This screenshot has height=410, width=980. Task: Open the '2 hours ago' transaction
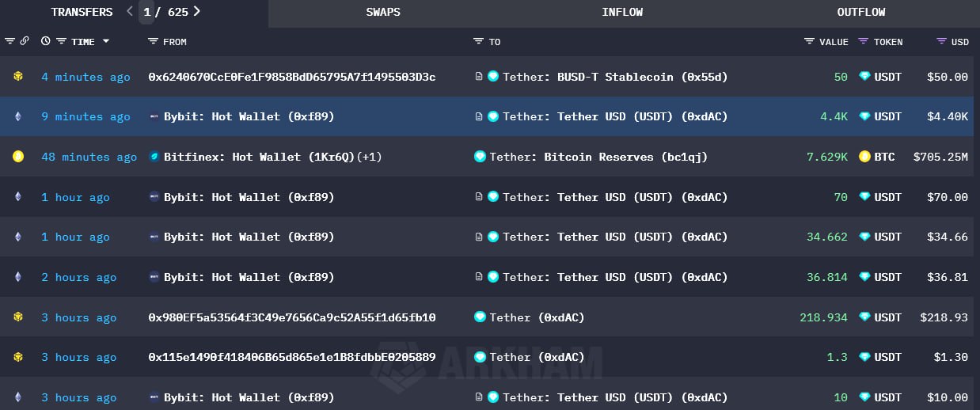coord(79,277)
